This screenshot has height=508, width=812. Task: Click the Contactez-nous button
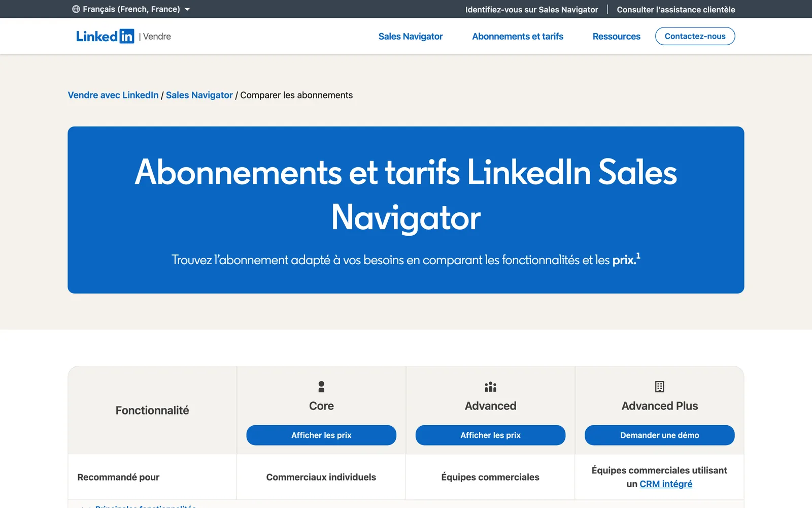(x=695, y=36)
